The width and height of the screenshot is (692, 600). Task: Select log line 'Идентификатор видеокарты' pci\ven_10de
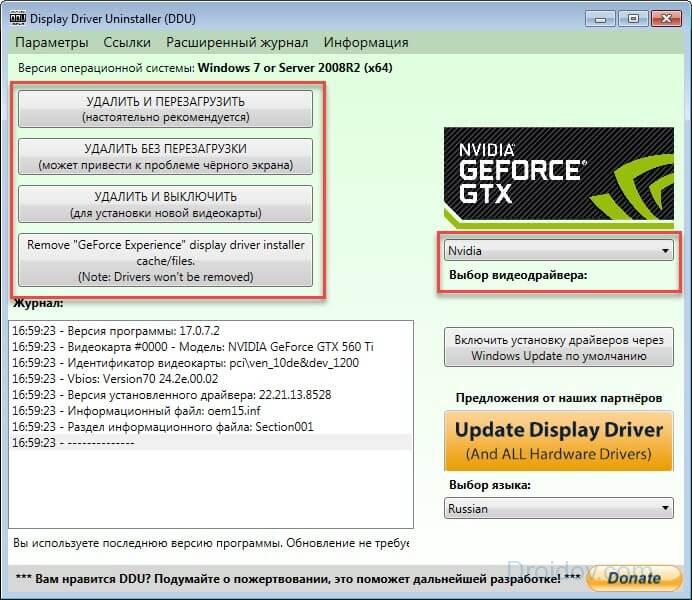211,363
